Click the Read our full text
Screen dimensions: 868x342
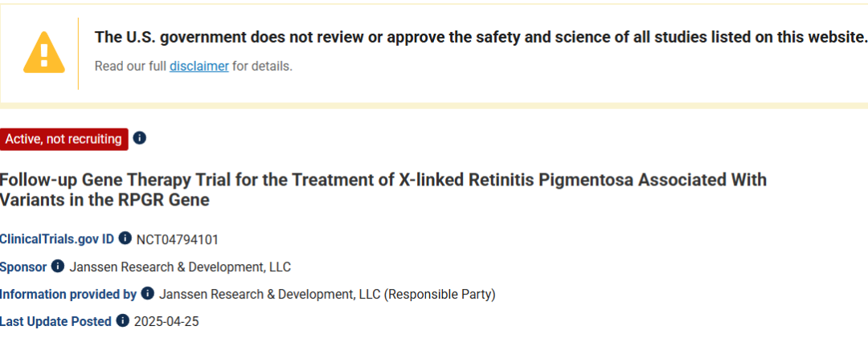131,67
